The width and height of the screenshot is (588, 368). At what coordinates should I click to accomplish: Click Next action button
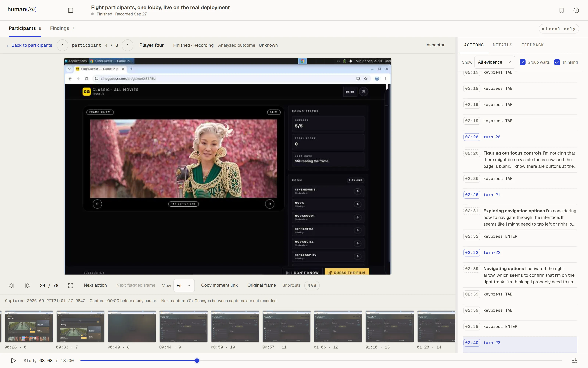click(95, 285)
